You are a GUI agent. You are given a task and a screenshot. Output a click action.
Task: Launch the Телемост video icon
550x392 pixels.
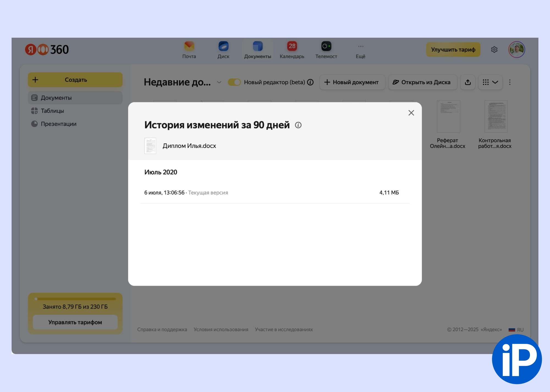point(326,46)
